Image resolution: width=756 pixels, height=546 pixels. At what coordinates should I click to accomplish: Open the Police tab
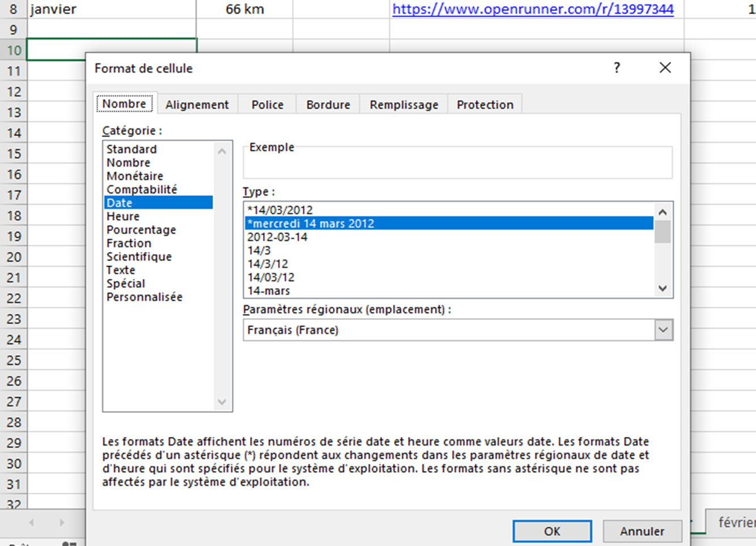pyautogui.click(x=267, y=105)
